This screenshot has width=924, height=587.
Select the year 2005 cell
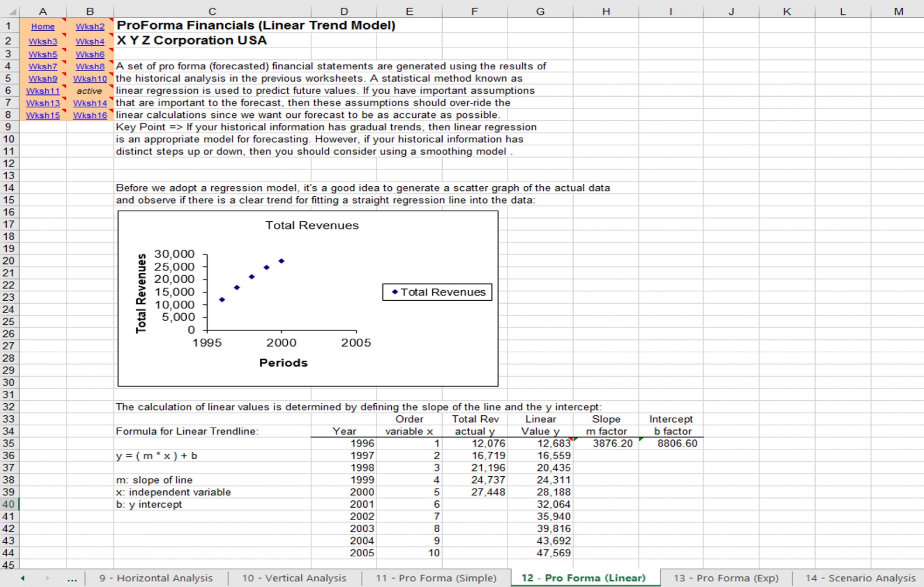pyautogui.click(x=344, y=553)
